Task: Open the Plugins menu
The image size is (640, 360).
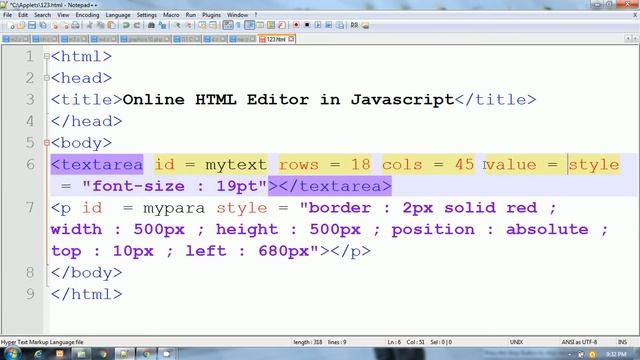Action: point(211,15)
